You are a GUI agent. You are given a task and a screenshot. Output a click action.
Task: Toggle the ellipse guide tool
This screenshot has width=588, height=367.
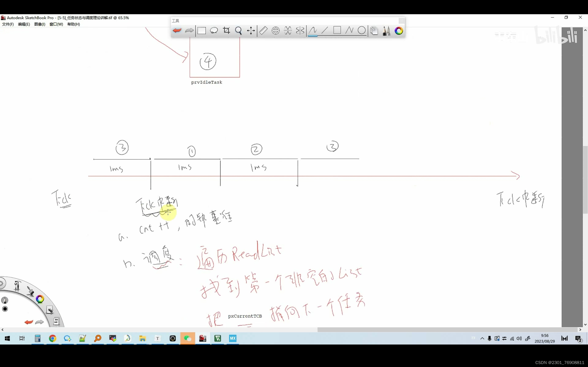(x=276, y=31)
